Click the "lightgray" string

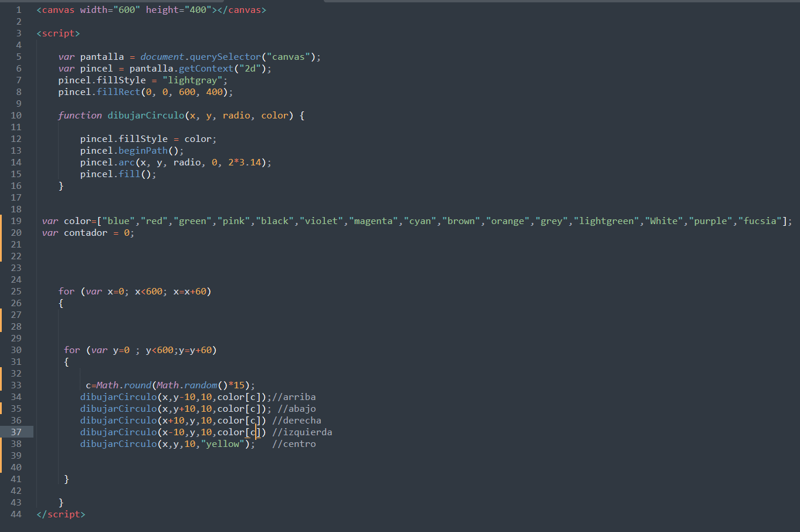click(x=192, y=80)
